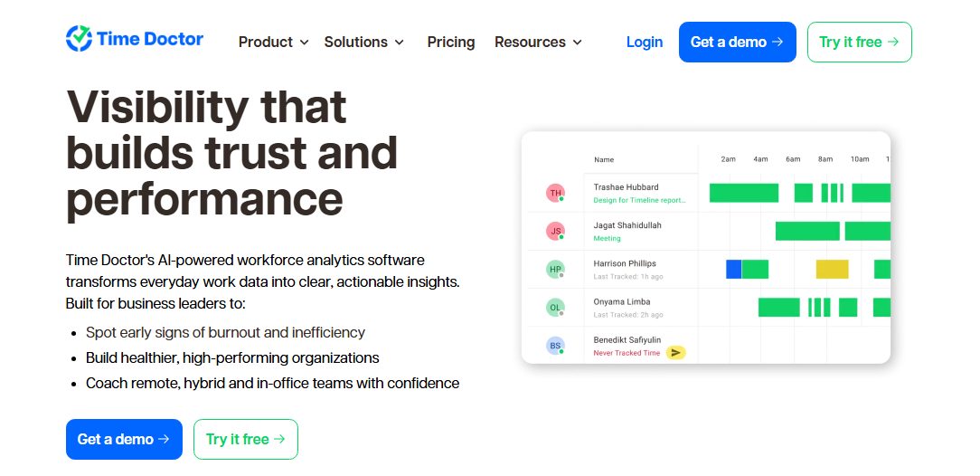Image resolution: width=980 pixels, height=476 pixels.
Task: Click the 8am timeline label
Action: [x=825, y=159]
